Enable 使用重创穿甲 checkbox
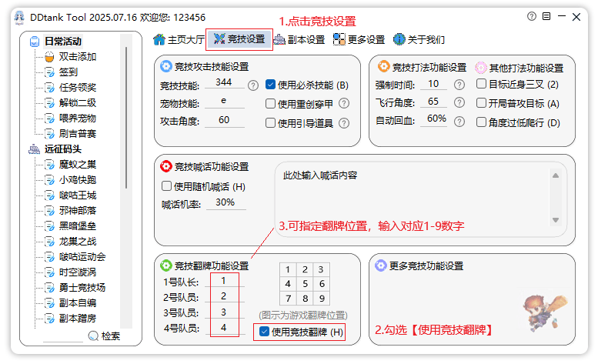 pos(270,104)
